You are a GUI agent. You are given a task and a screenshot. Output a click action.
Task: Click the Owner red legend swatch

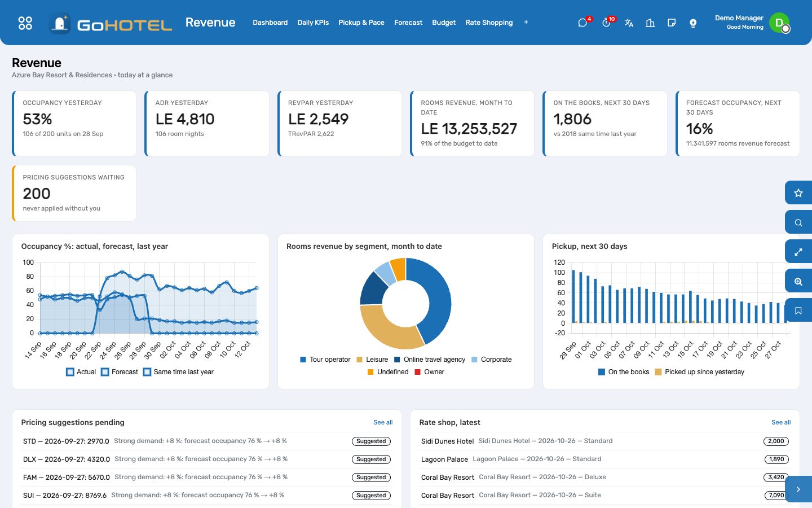click(x=418, y=372)
